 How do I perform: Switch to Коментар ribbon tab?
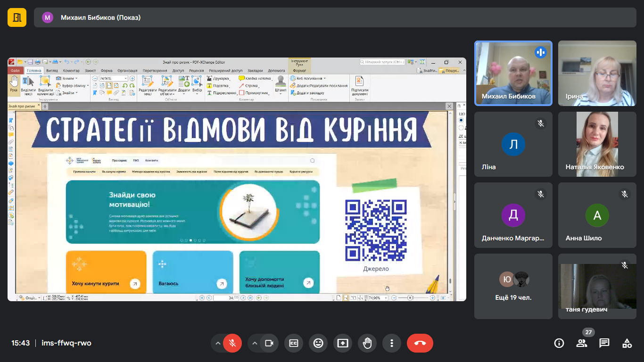(71, 71)
